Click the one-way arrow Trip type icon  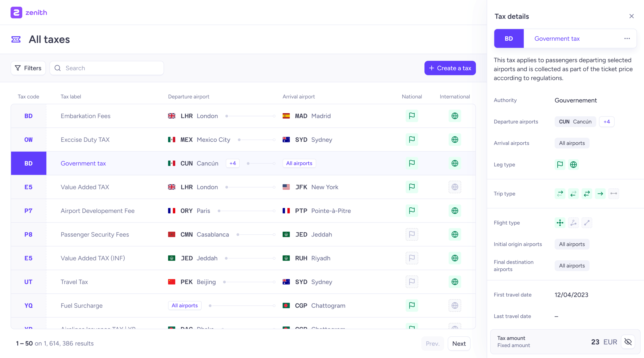click(x=600, y=194)
